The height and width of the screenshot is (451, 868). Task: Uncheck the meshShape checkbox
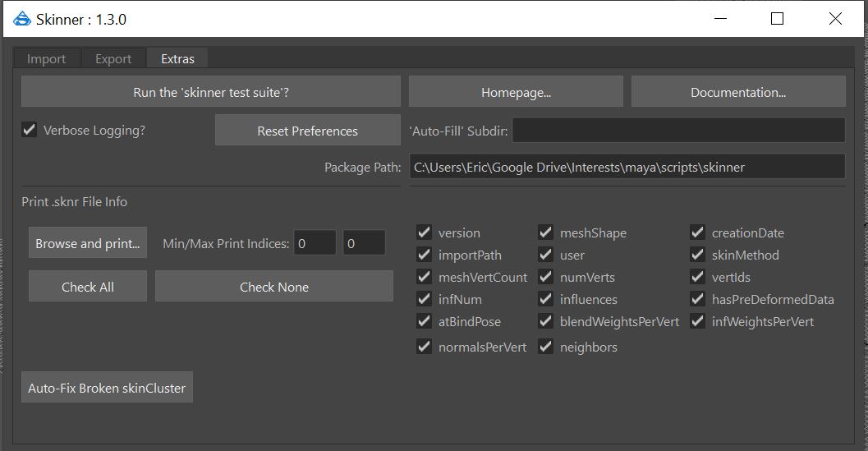pos(546,232)
